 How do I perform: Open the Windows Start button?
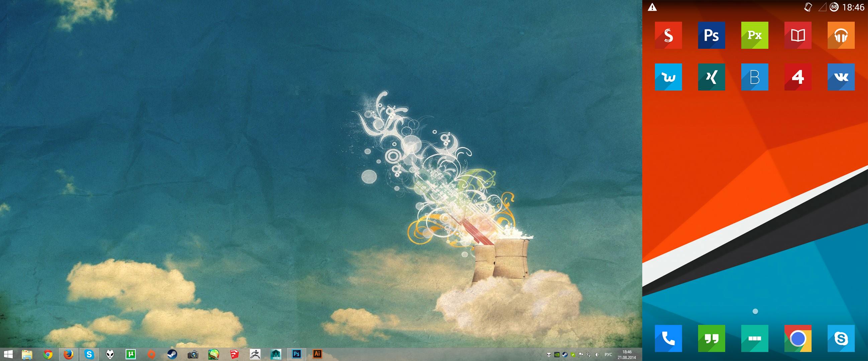8,354
